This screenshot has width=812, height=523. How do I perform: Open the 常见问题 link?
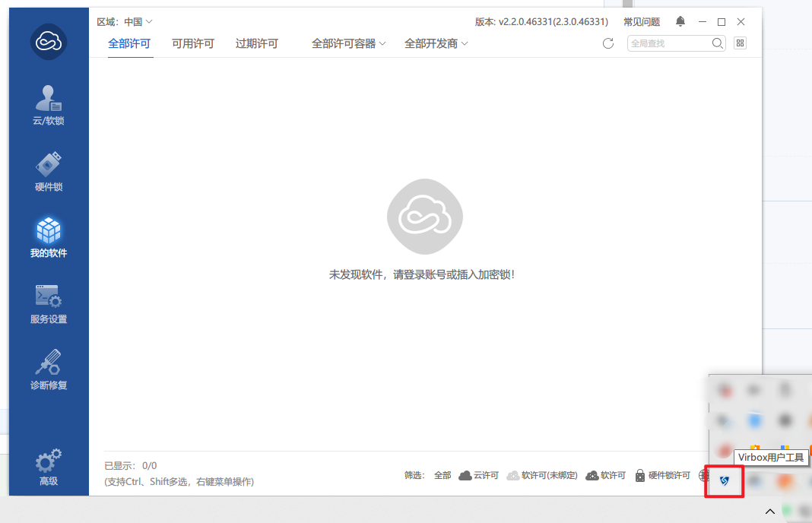(642, 22)
